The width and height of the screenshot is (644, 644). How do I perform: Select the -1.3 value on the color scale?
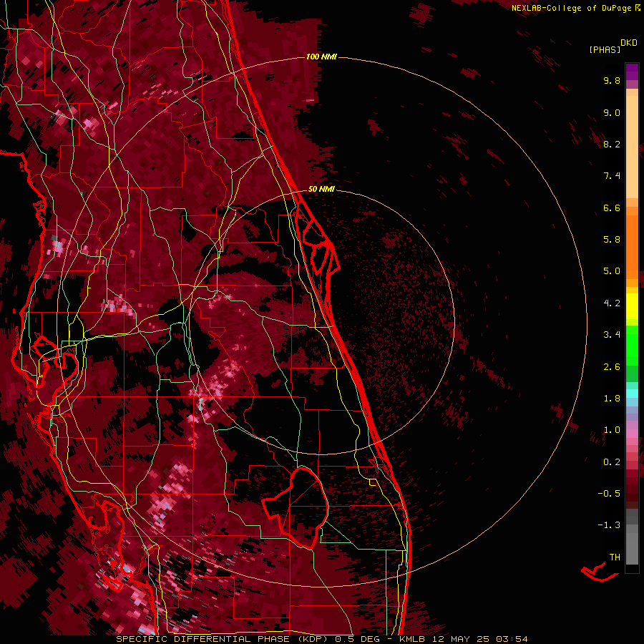point(609,525)
